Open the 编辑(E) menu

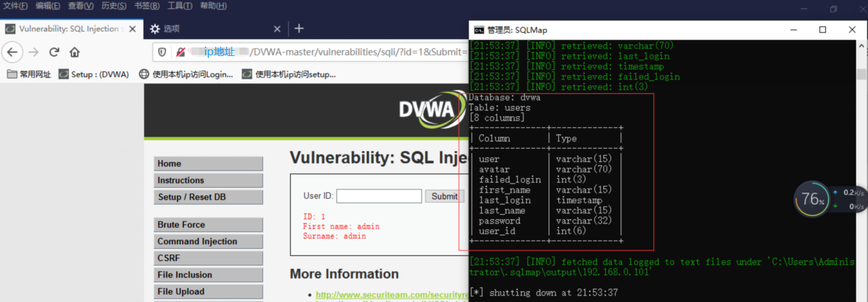[47, 6]
